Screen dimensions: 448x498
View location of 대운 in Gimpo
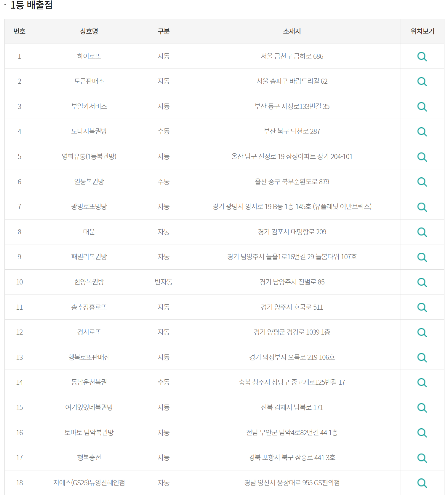422,232
